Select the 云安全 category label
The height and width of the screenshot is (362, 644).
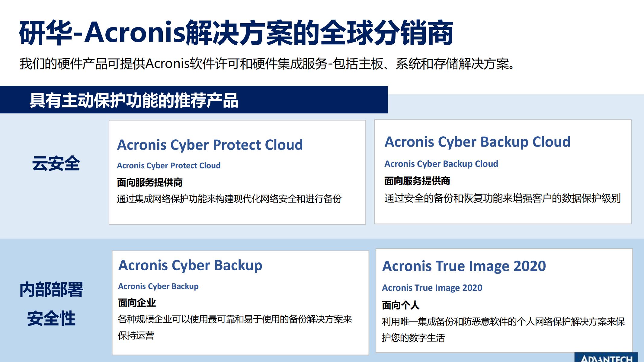[56, 164]
